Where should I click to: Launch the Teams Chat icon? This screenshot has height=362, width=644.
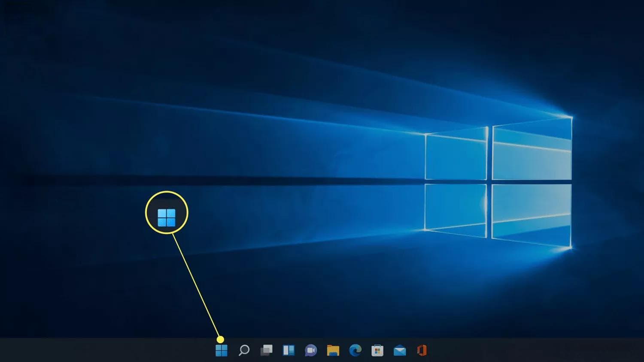coord(311,350)
